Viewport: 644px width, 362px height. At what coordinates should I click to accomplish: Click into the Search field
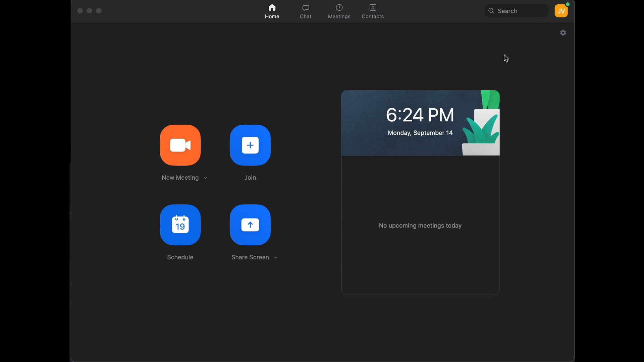coord(516,11)
